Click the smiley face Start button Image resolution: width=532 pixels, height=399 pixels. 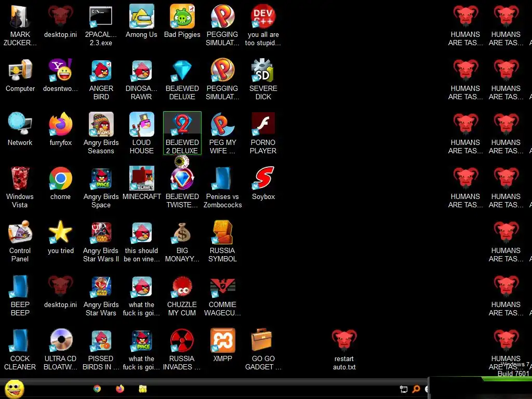click(x=15, y=389)
